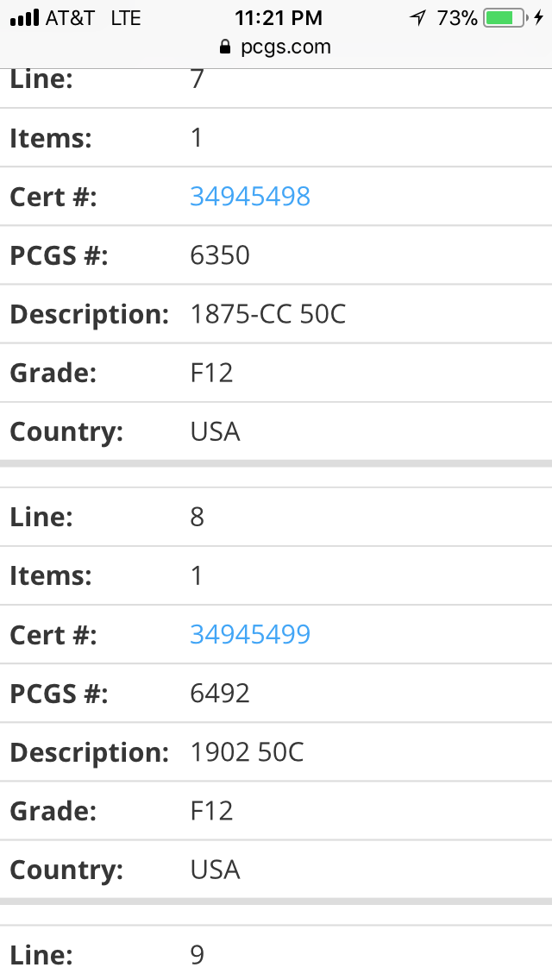Image resolution: width=552 pixels, height=980 pixels.
Task: Tap the location arrow status icon
Action: pyautogui.click(x=417, y=18)
